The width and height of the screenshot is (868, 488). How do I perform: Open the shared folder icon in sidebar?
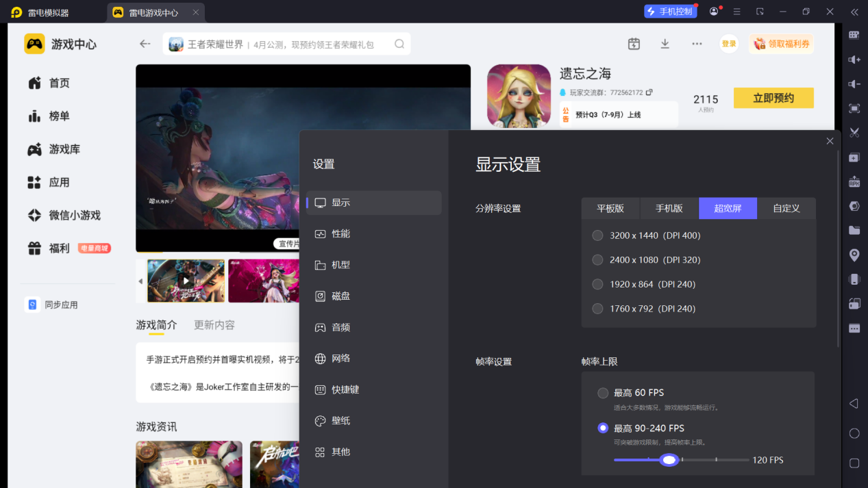854,230
